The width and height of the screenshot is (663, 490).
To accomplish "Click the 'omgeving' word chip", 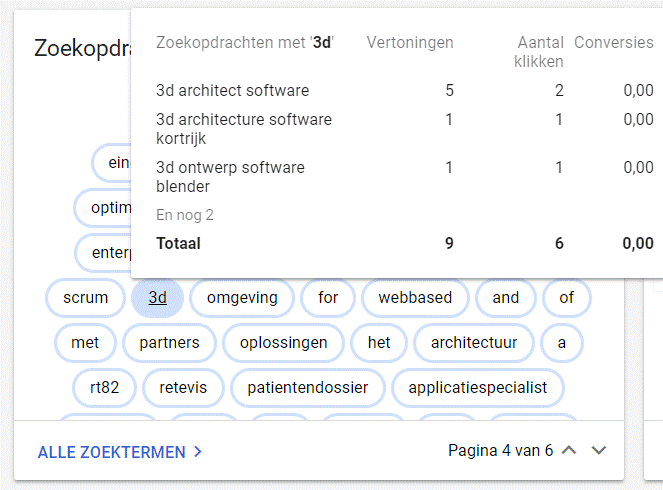I will pos(242,297).
